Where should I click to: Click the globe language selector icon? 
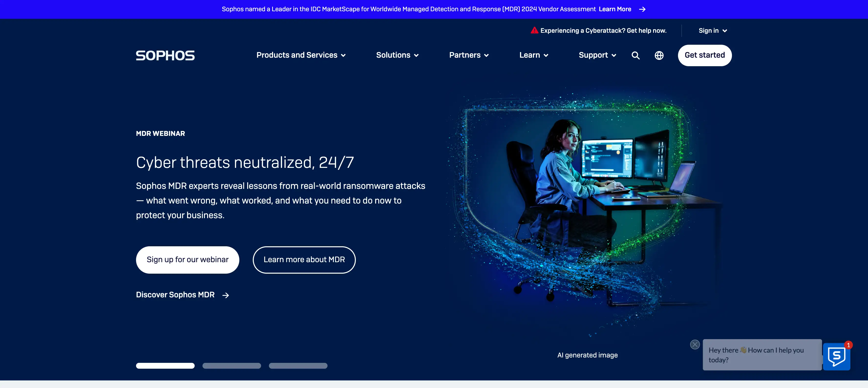click(659, 55)
